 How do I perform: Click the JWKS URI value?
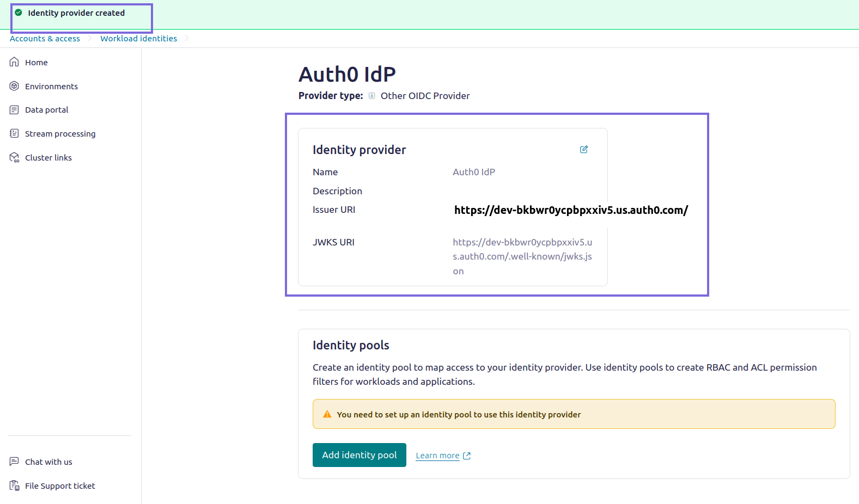coord(522,256)
